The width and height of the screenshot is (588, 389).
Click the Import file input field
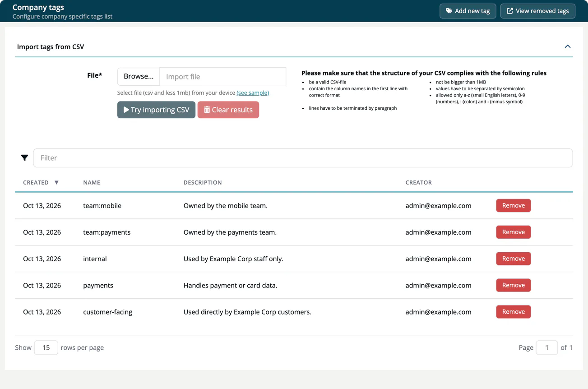click(x=223, y=77)
